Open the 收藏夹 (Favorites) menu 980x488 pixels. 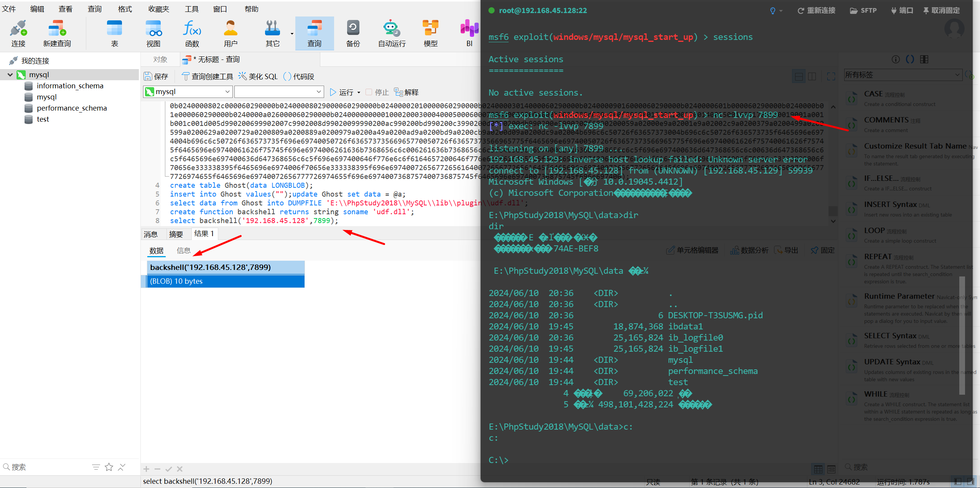159,9
